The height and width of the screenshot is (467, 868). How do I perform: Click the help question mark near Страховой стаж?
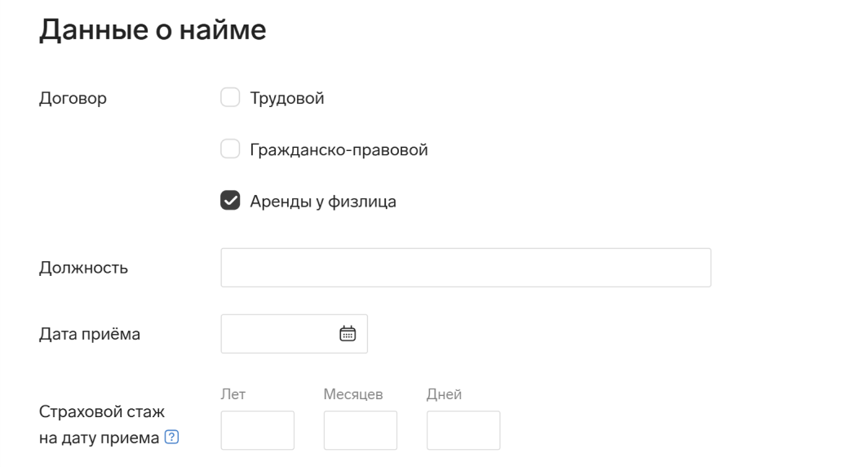[x=171, y=437]
